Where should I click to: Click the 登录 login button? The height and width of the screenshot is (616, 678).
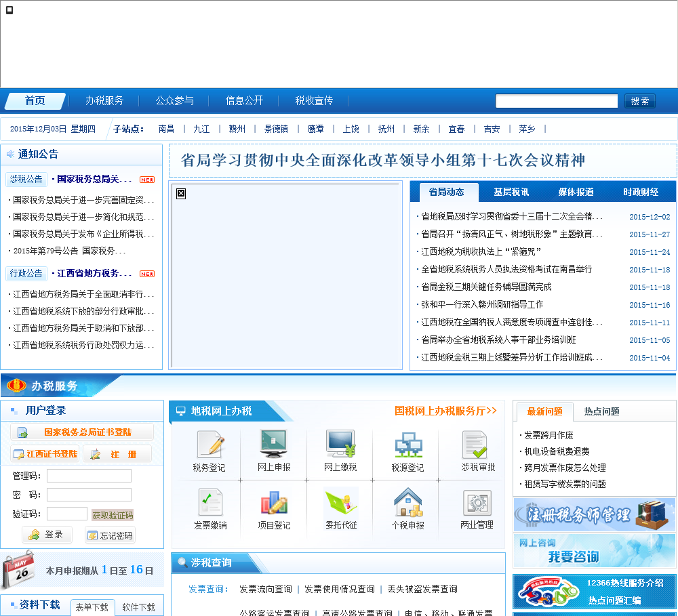click(47, 535)
